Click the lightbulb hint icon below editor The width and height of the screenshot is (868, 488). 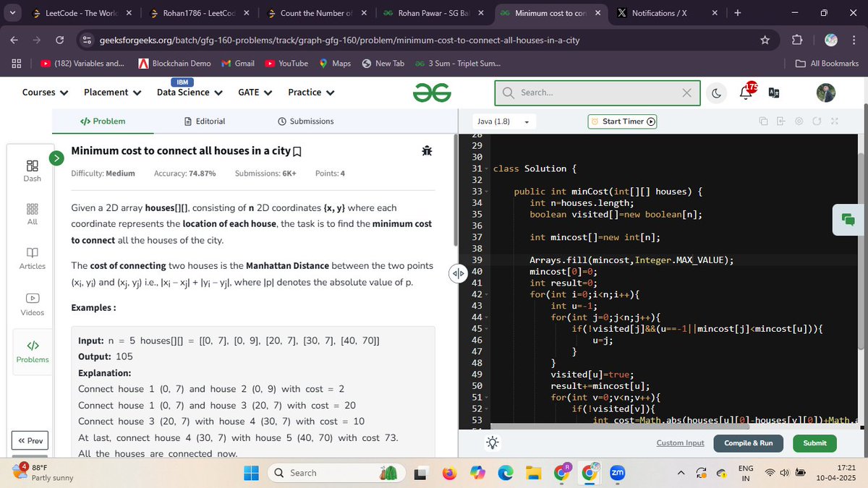pyautogui.click(x=492, y=442)
